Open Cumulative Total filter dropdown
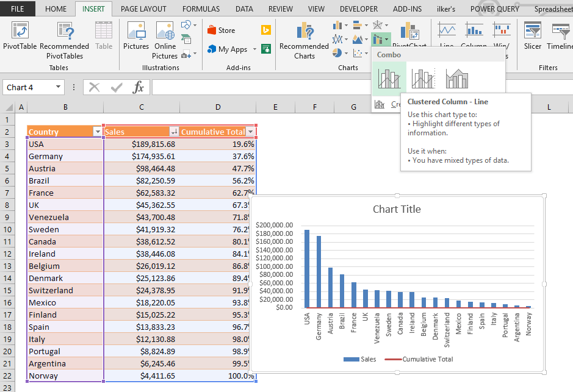This screenshot has width=573, height=392. tap(250, 132)
